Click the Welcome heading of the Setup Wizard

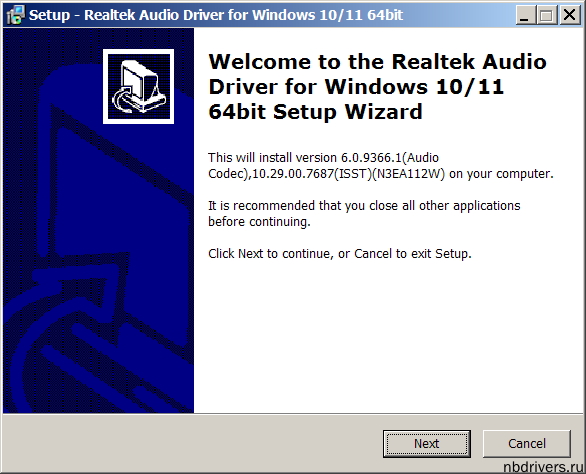click(377, 87)
